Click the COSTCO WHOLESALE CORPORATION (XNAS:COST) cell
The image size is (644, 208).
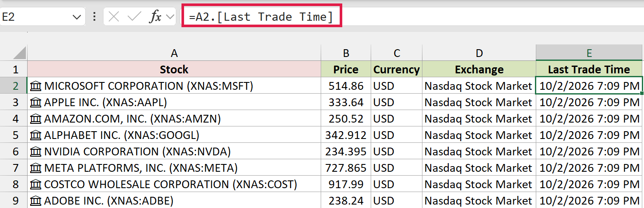click(174, 184)
